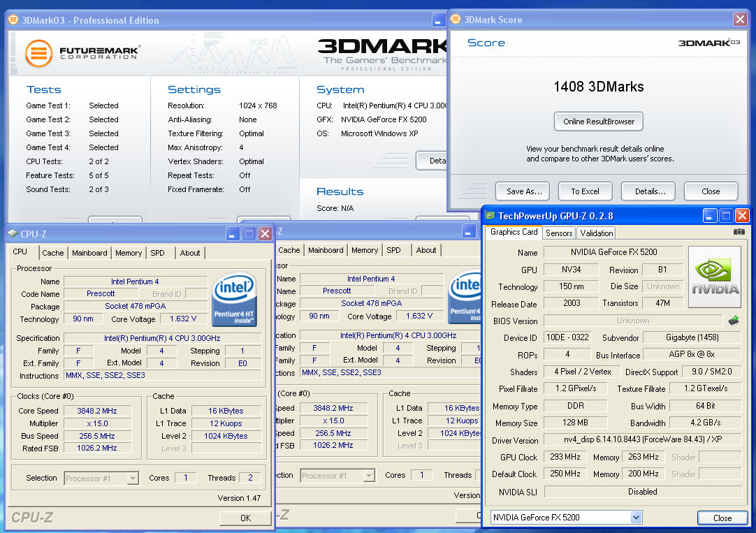Open the Mainboard tab in front CPU-Z

[89, 253]
